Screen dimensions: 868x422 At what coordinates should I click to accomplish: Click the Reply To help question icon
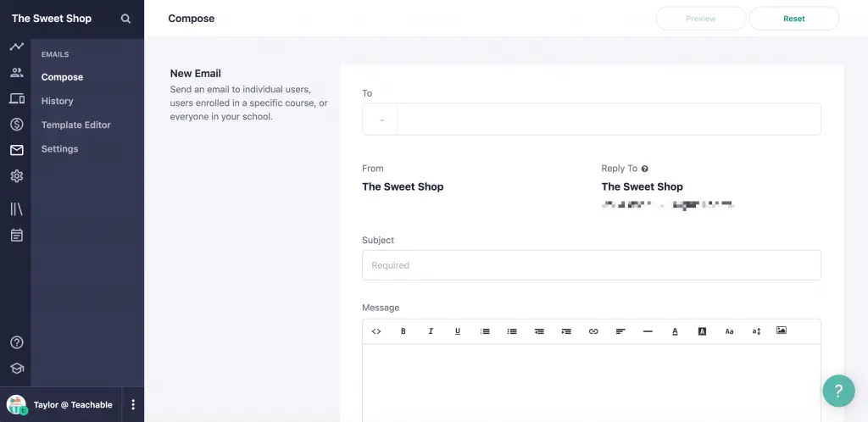pos(645,169)
